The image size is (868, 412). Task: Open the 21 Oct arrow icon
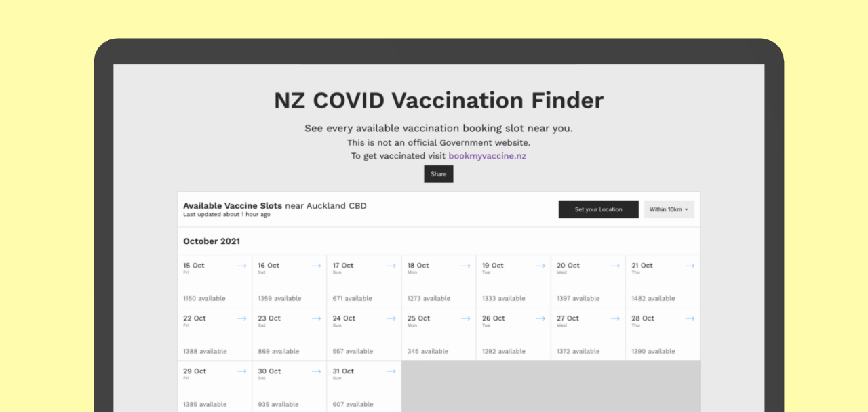(690, 266)
